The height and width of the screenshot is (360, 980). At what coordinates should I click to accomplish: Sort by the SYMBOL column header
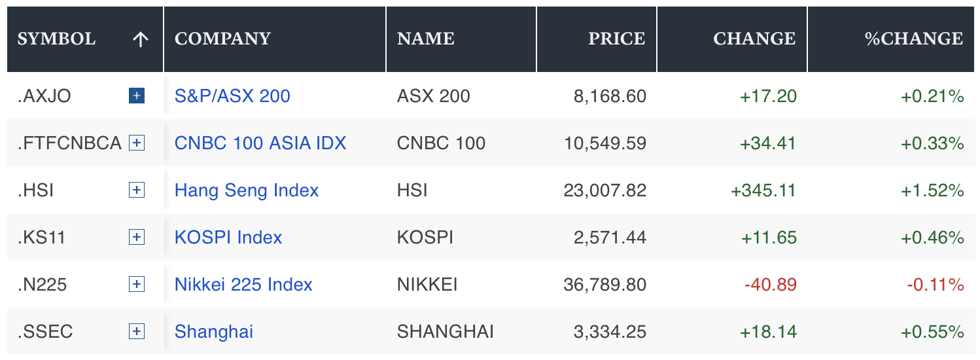point(56,39)
